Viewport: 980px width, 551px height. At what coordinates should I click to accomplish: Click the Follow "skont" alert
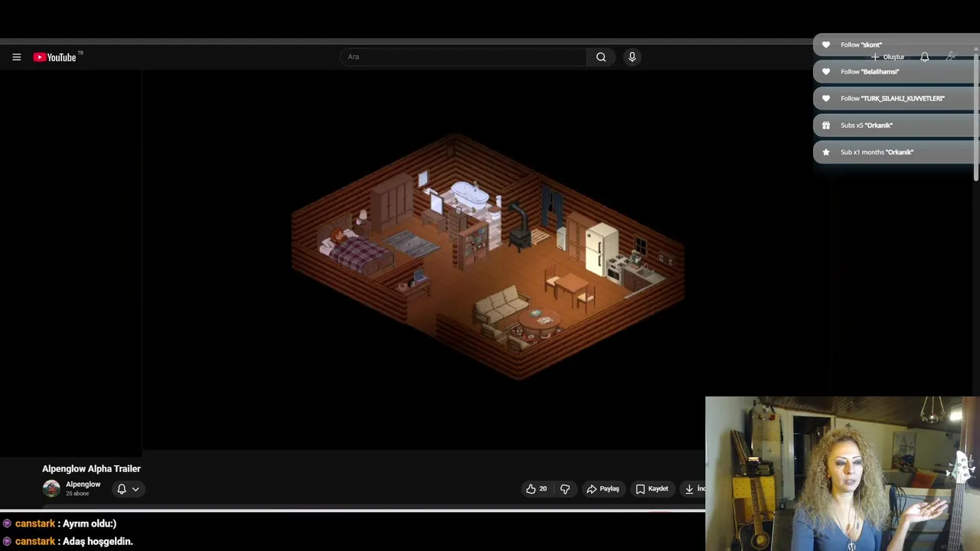pos(893,44)
